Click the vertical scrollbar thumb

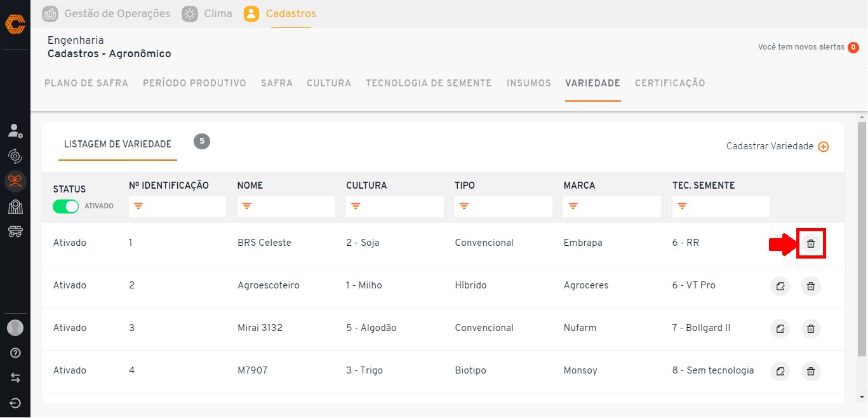pos(862,239)
